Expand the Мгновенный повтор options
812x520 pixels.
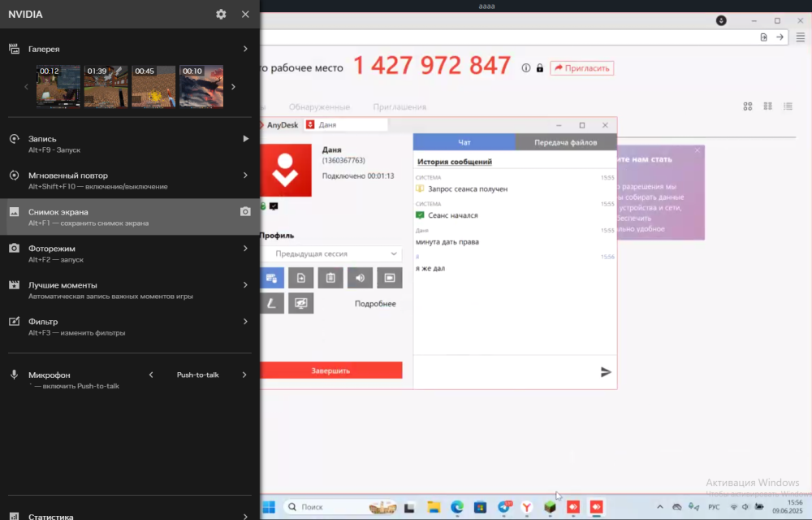(245, 175)
